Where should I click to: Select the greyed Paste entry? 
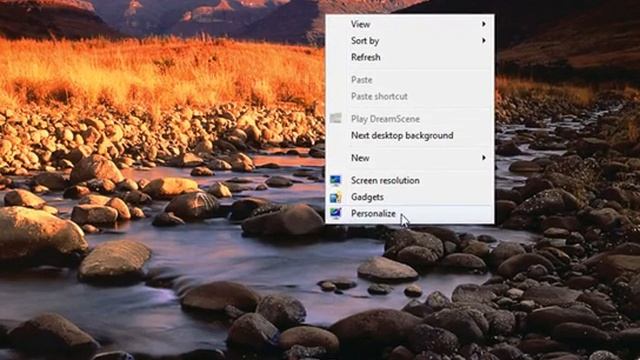tap(409, 80)
